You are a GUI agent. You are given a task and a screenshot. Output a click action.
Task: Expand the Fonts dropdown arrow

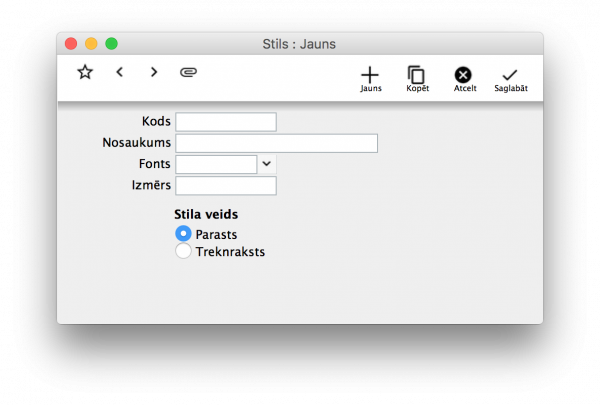coord(267,164)
